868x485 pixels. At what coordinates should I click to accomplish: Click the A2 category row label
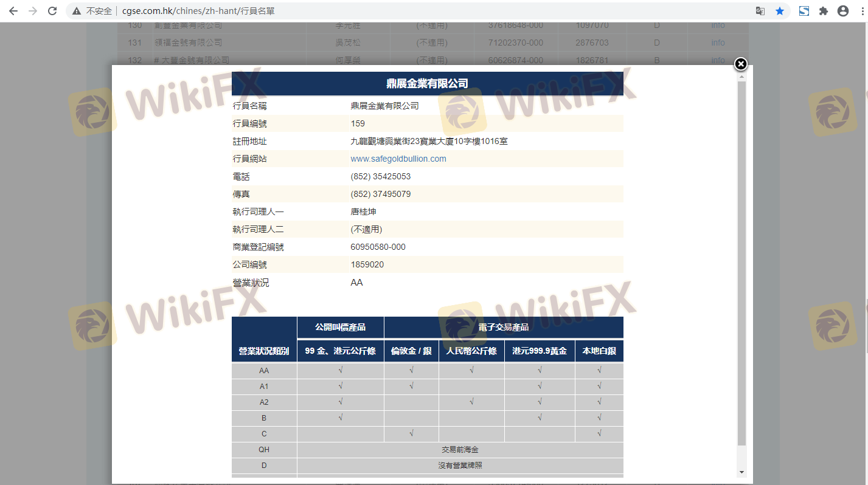264,402
